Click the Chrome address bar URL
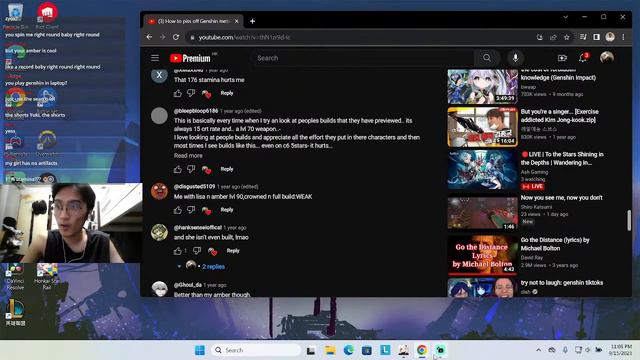Viewport: 640px width, 360px height. click(x=244, y=37)
